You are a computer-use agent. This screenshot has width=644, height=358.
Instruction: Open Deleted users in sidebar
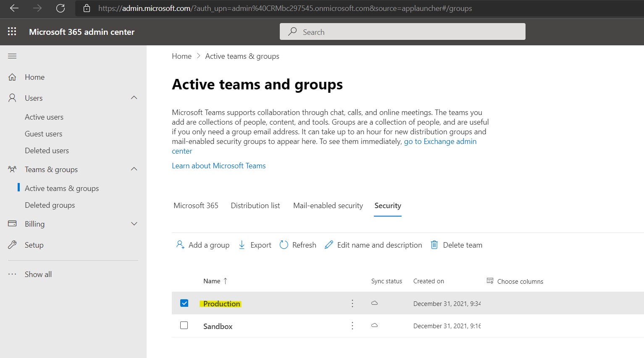47,151
